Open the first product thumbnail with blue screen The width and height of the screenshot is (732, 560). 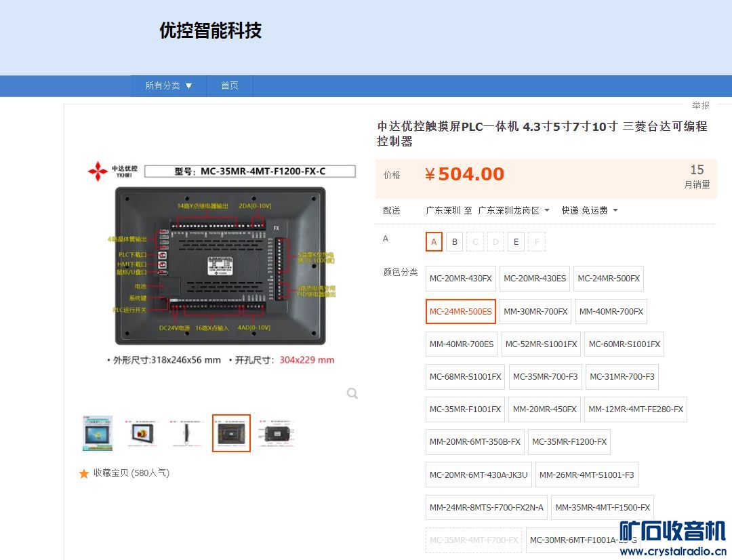pos(98,433)
